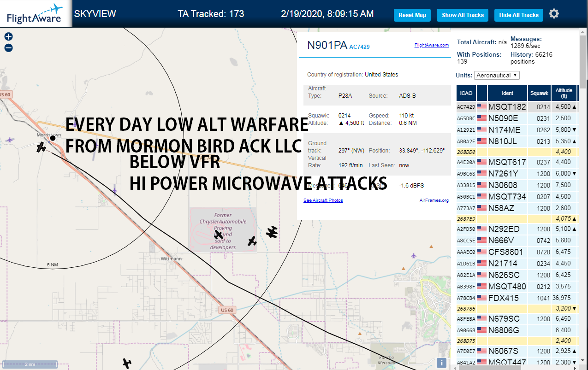Select N6067S aircraft row
Screen dimensions: 588x370
[x=517, y=351]
